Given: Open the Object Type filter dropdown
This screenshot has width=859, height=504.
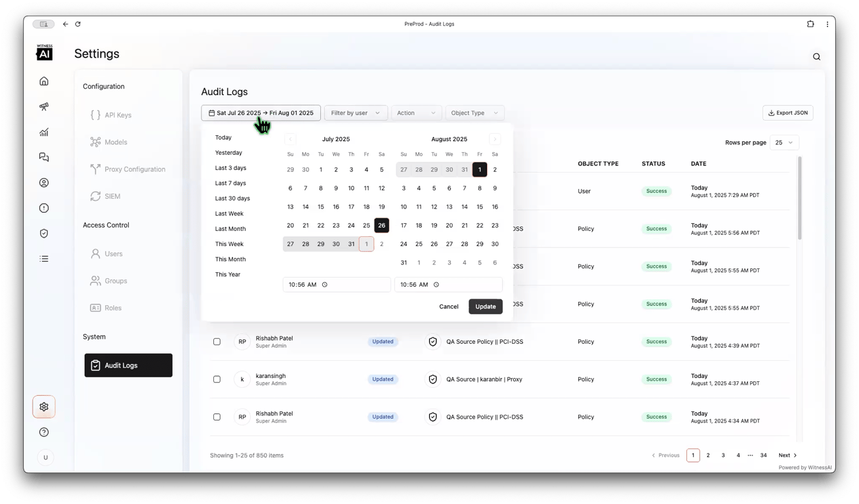Looking at the screenshot, I should point(474,113).
